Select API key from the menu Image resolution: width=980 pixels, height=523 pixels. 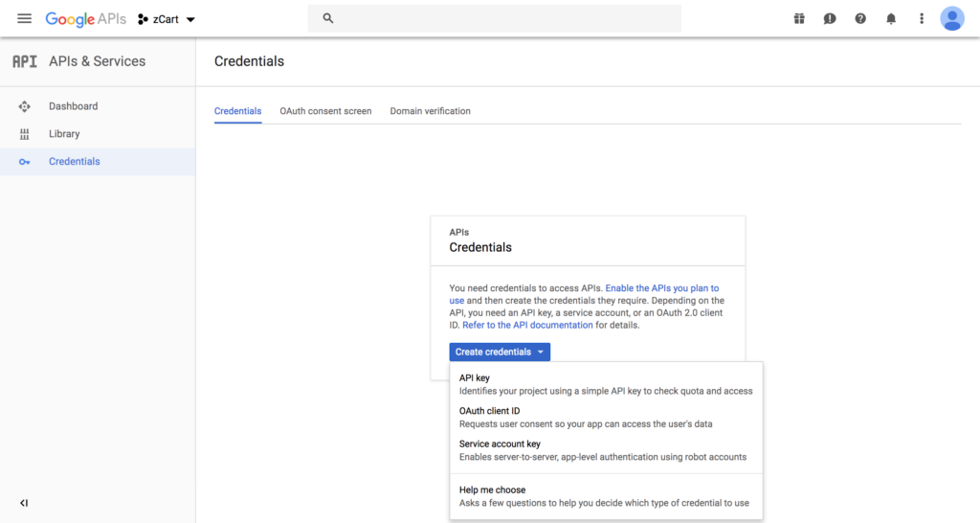pos(475,378)
